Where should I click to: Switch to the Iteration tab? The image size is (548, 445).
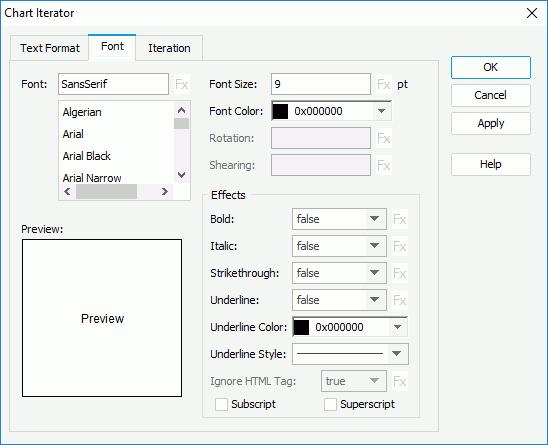169,48
